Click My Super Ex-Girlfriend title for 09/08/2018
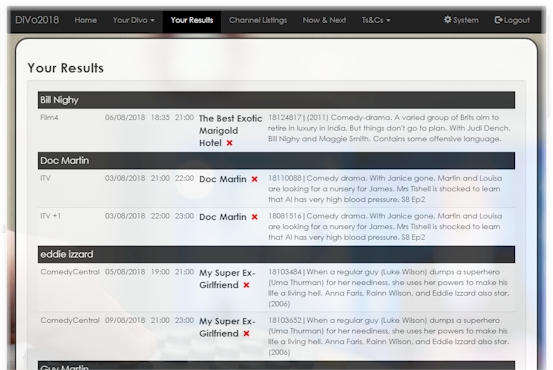 click(x=227, y=327)
